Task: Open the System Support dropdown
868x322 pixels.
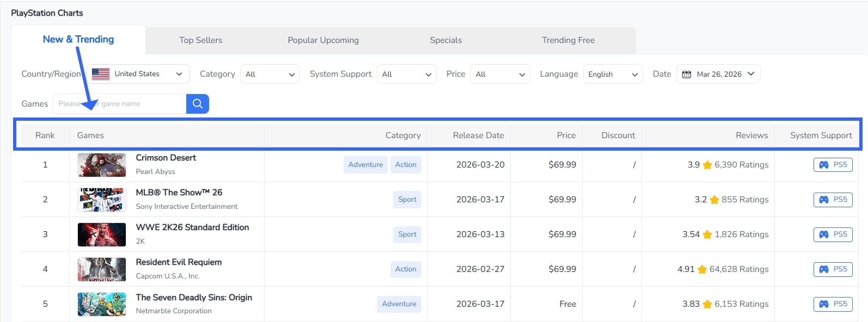Action: (406, 74)
